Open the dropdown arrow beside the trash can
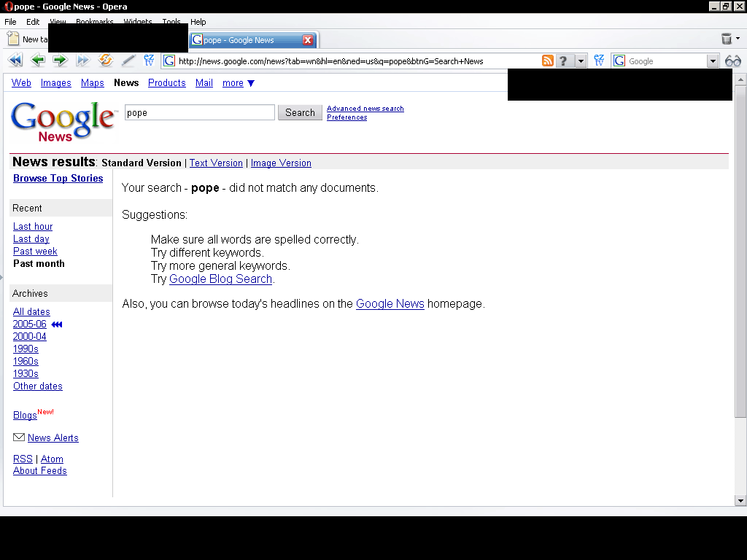This screenshot has width=747, height=560. [738, 38]
